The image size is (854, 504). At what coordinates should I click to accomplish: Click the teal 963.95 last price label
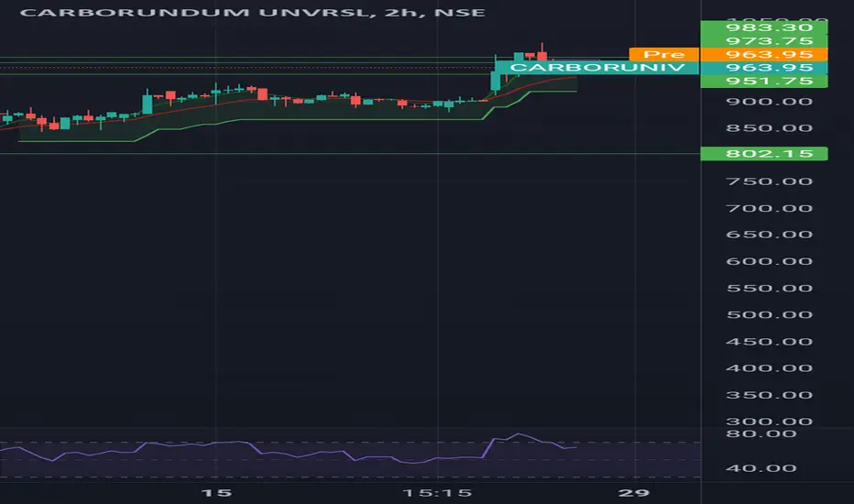(x=763, y=68)
